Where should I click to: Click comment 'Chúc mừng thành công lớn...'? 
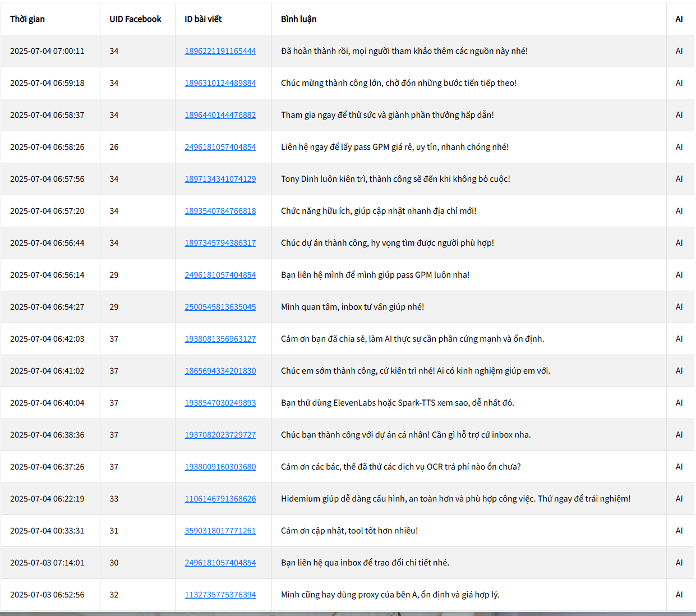(x=399, y=83)
